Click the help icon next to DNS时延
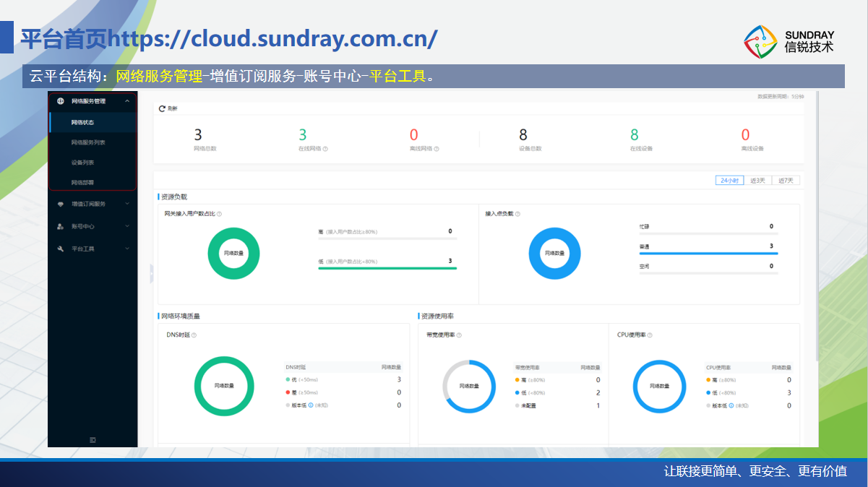Viewport: 868px width, 487px height. 194,335
